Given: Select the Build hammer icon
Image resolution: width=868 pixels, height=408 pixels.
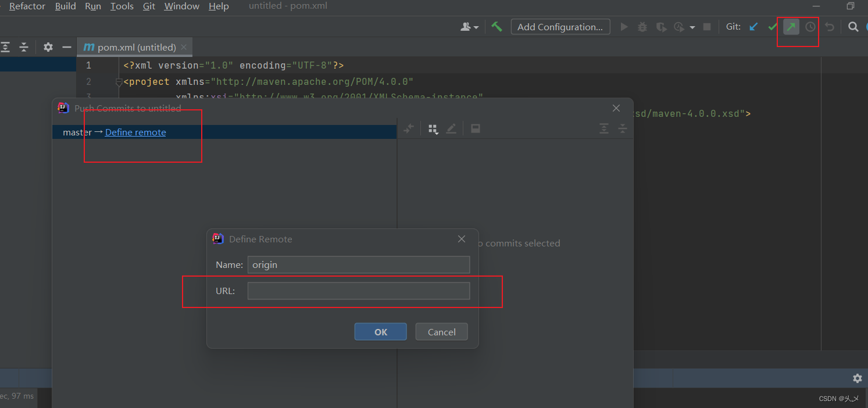Looking at the screenshot, I should [496, 26].
